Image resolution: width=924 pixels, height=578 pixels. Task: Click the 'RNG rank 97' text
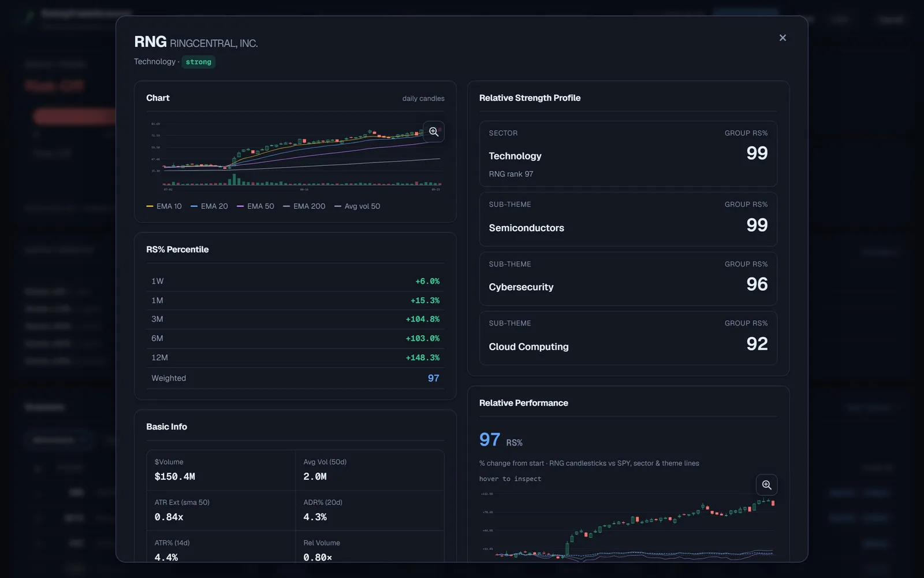click(511, 174)
